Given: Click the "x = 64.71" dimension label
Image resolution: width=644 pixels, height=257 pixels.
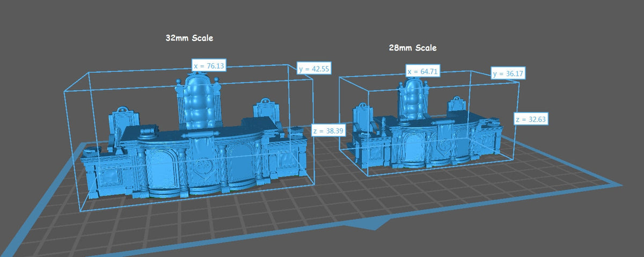Looking at the screenshot, I should (x=423, y=71).
